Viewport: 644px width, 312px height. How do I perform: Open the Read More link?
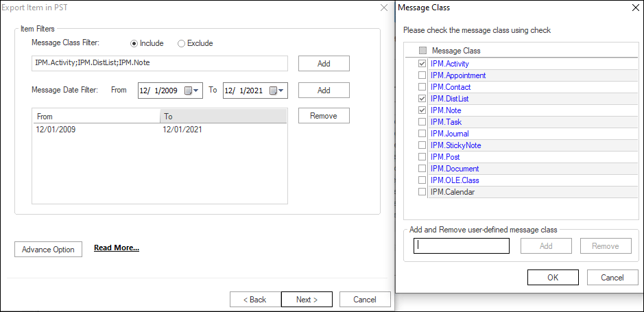[x=117, y=248]
